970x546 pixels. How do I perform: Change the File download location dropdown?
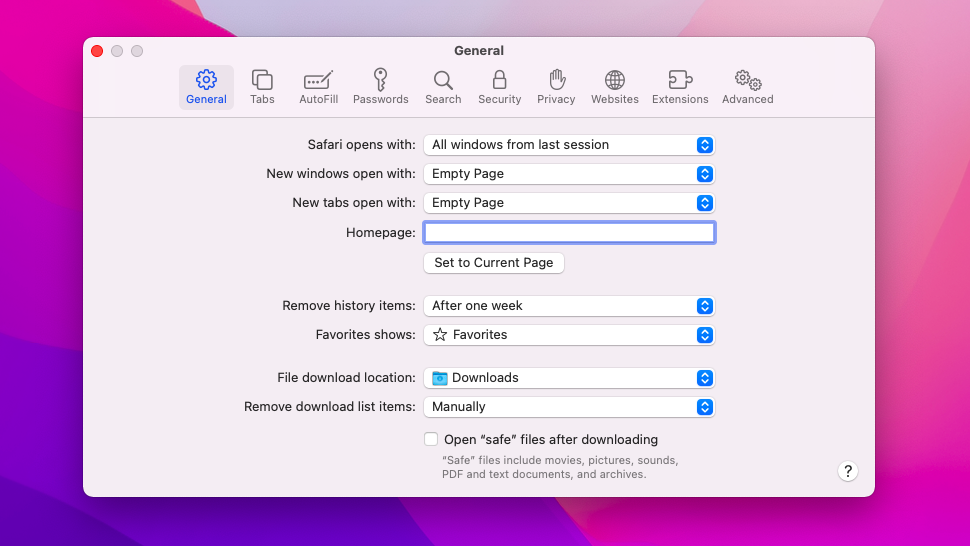(569, 378)
